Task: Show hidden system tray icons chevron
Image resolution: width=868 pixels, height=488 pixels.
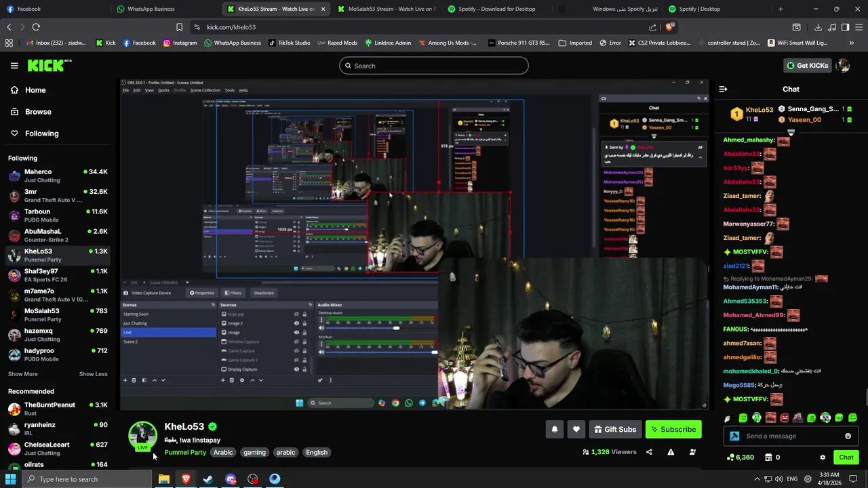Action: point(757,479)
